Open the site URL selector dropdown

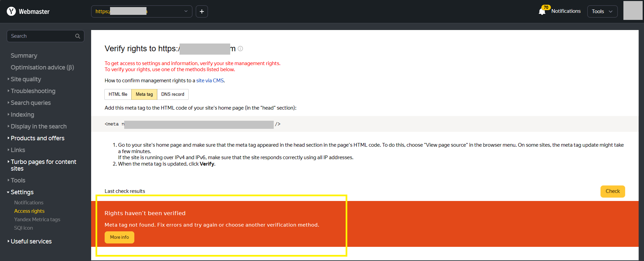pyautogui.click(x=142, y=11)
